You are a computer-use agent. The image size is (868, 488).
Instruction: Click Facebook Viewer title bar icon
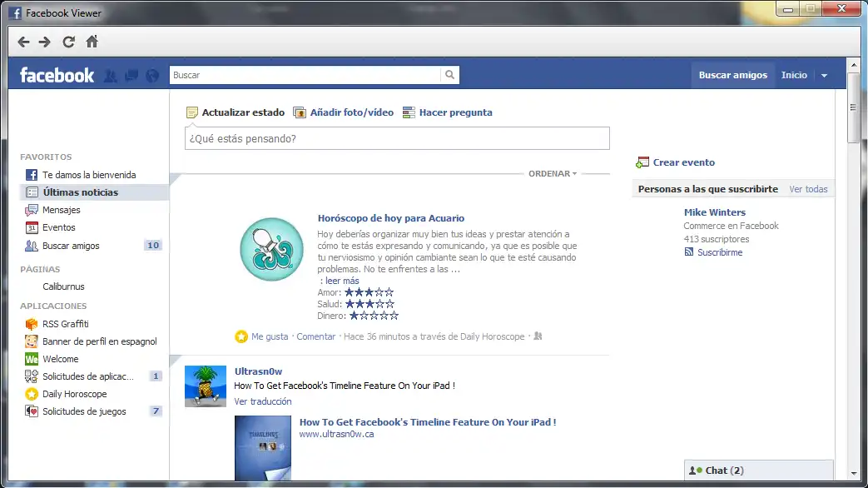coord(16,12)
